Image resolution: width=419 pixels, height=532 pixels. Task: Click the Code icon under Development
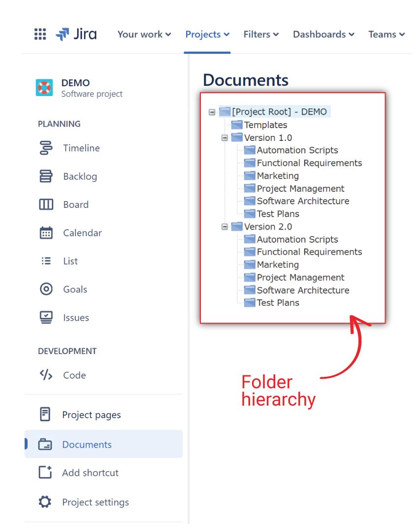(x=46, y=375)
